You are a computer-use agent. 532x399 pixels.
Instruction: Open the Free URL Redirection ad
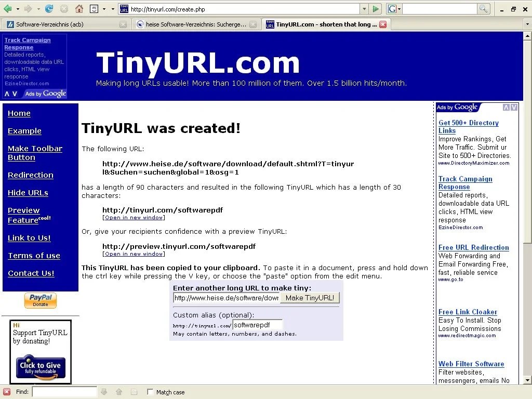(x=473, y=247)
